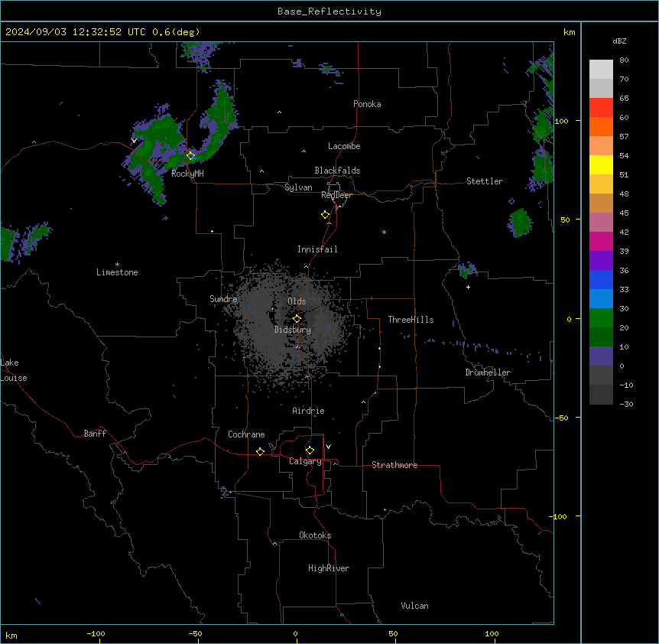Select the yellow diamond marker between Olds and Didsbury

(x=297, y=319)
